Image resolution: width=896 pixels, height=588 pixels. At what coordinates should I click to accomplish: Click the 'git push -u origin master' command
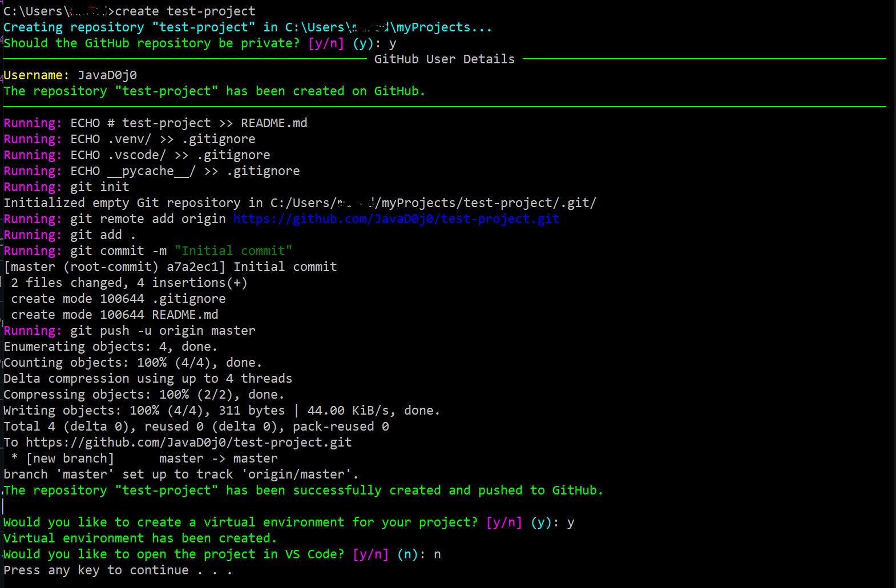pyautogui.click(x=163, y=331)
